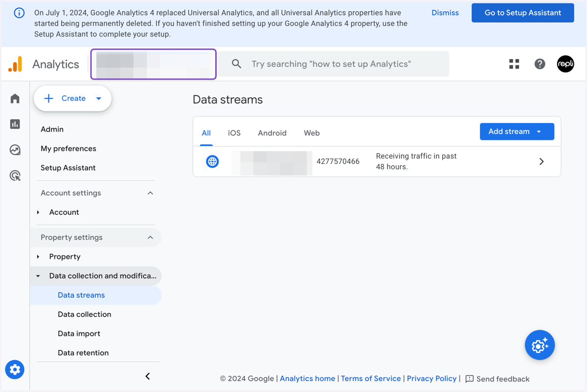The image size is (587, 392).
Task: Collapse the Property settings section
Action: (x=150, y=238)
